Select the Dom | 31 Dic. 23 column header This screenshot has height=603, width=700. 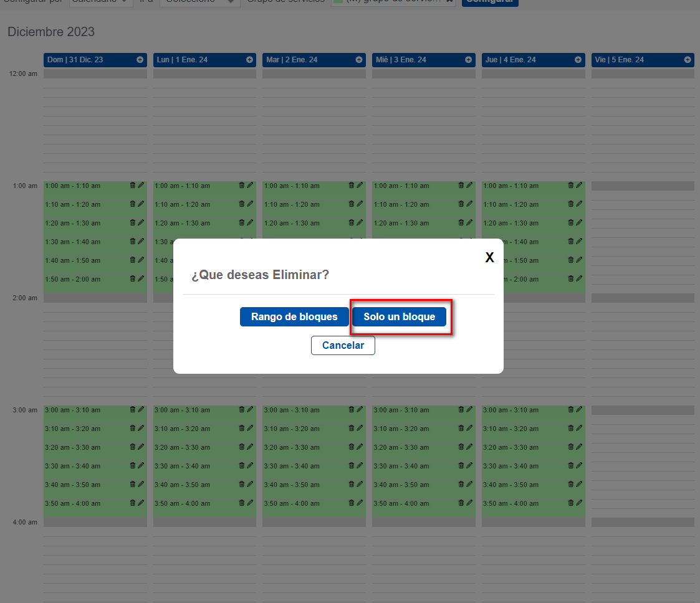coord(95,60)
